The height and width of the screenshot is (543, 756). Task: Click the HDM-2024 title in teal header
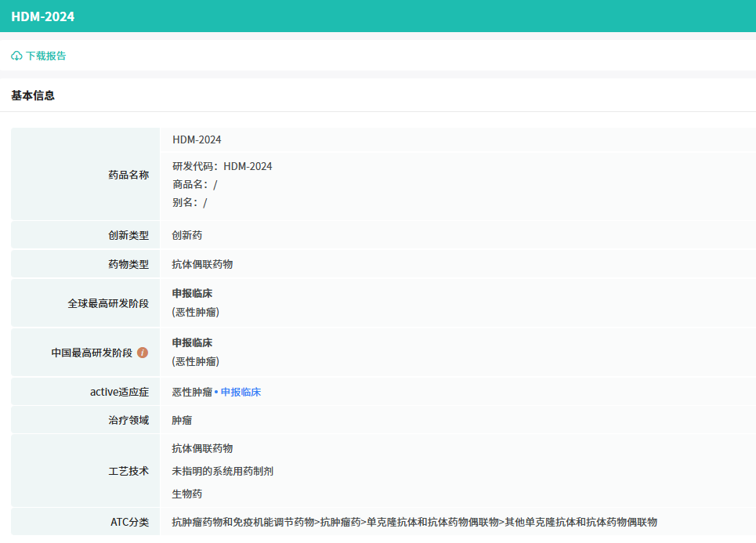click(43, 16)
